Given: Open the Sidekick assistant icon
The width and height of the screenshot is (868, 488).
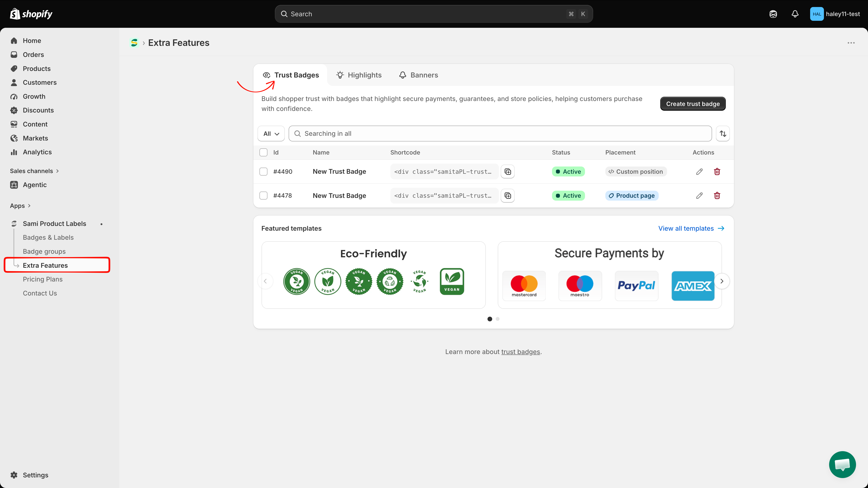Looking at the screenshot, I should tap(773, 14).
